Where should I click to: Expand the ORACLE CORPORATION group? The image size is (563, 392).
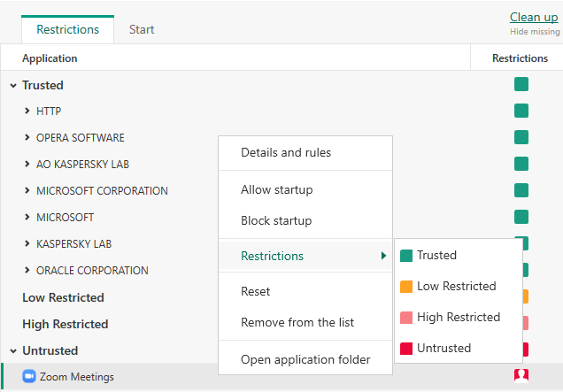27,270
